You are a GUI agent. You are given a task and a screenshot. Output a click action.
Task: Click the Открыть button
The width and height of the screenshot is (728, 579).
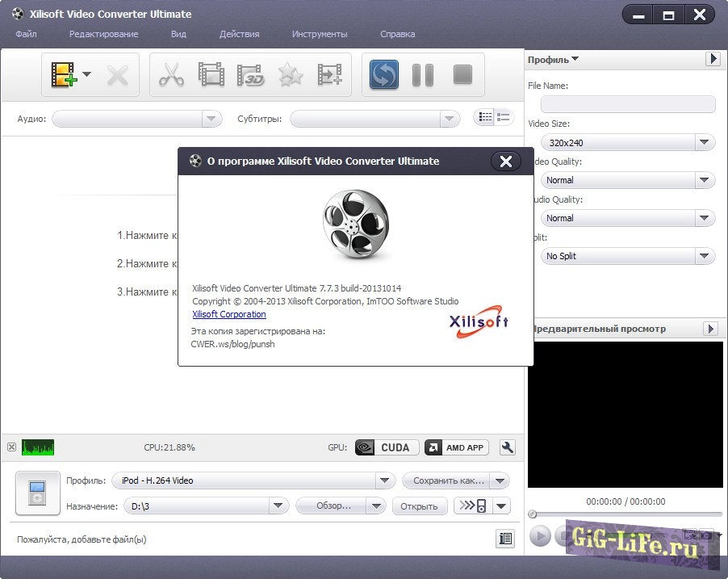pyautogui.click(x=420, y=506)
